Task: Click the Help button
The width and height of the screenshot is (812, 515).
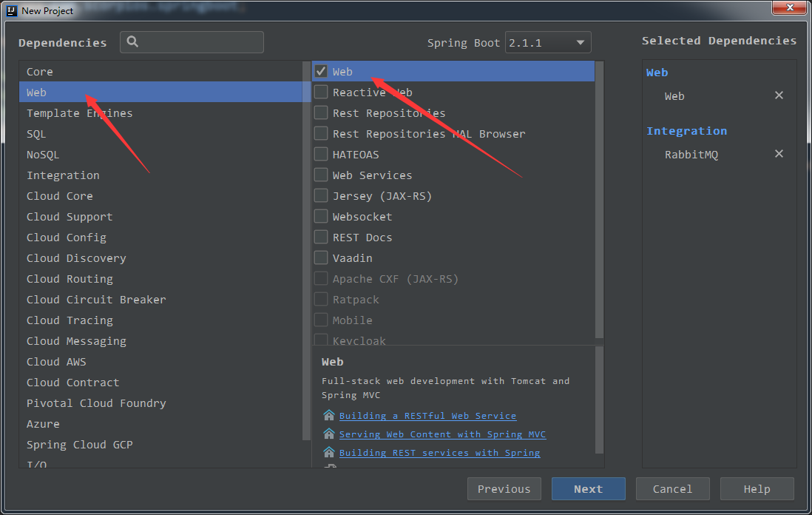Action: [x=757, y=488]
